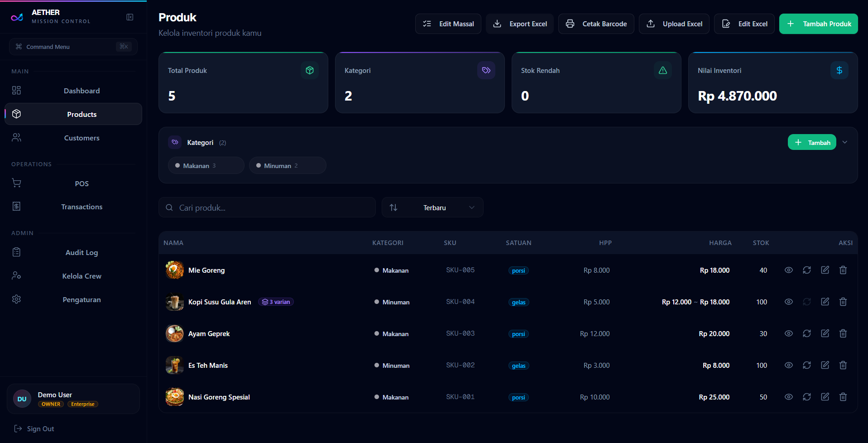Click the Edit Massal button

448,24
